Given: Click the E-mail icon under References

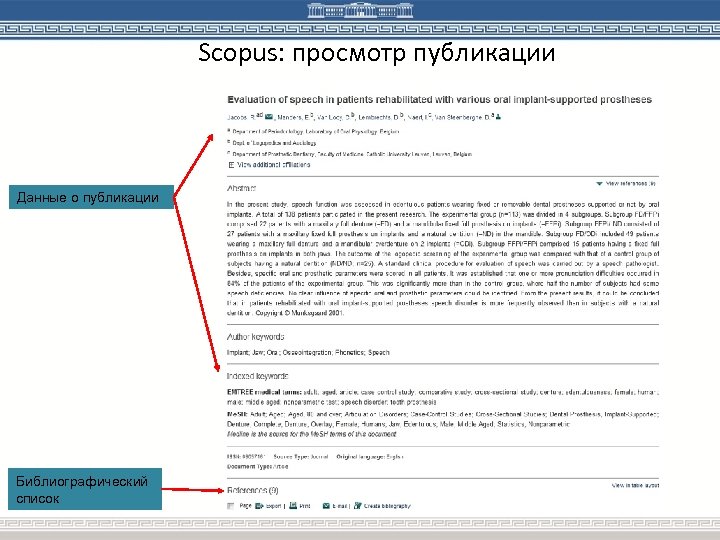Looking at the screenshot, I should [326, 506].
